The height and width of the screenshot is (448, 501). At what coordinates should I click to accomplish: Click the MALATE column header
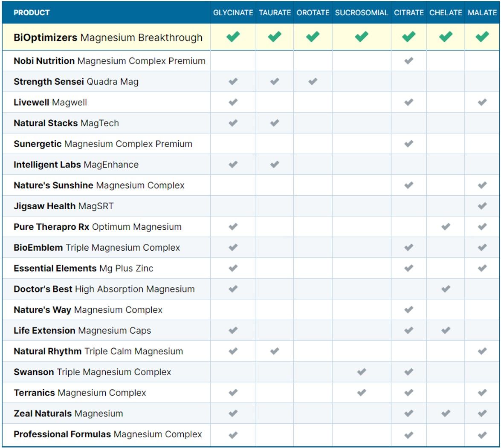482,13
